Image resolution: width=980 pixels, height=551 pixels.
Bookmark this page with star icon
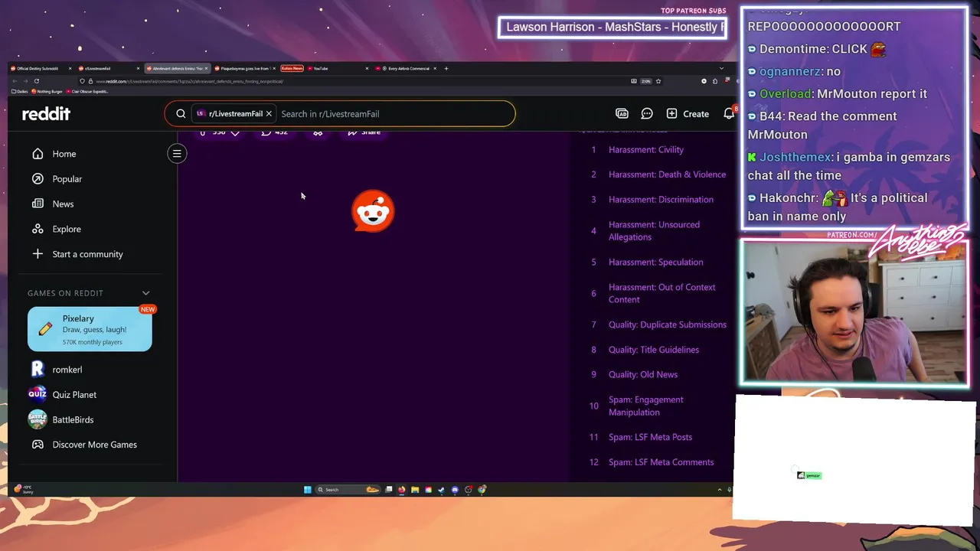[x=658, y=81]
